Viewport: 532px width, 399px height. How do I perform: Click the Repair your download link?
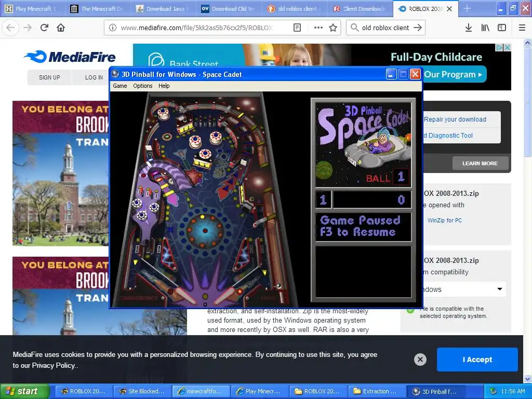tap(455, 119)
